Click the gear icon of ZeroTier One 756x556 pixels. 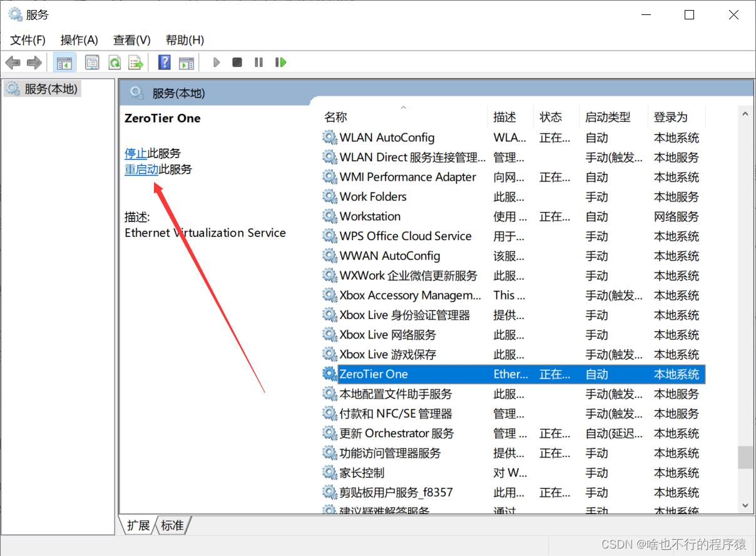330,374
